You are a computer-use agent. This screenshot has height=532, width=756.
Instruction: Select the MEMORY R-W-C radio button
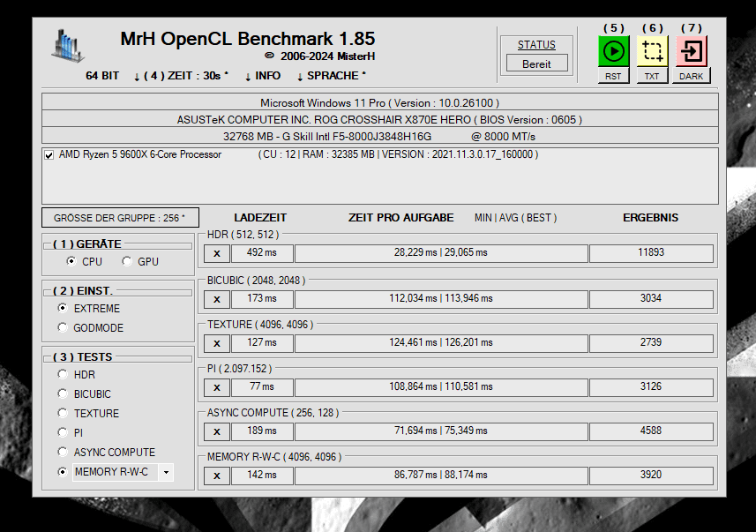[x=63, y=472]
